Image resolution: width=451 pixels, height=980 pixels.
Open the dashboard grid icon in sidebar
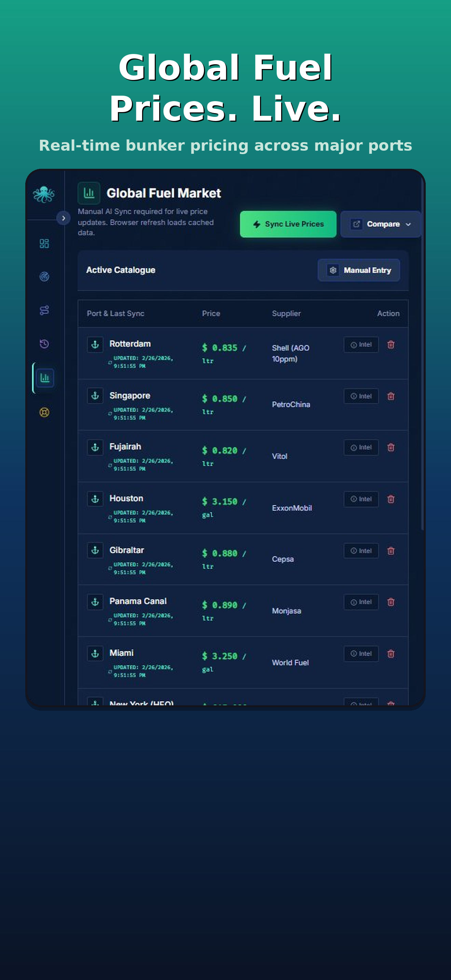pos(44,244)
